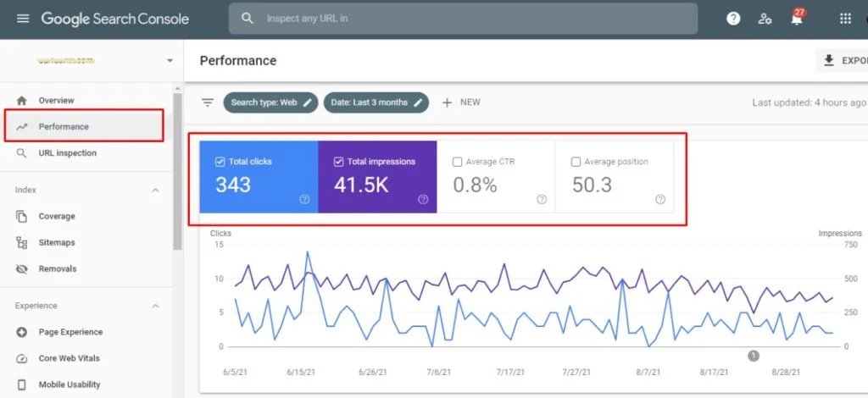
Task: Click the Inspect any URL search field
Action: click(463, 19)
